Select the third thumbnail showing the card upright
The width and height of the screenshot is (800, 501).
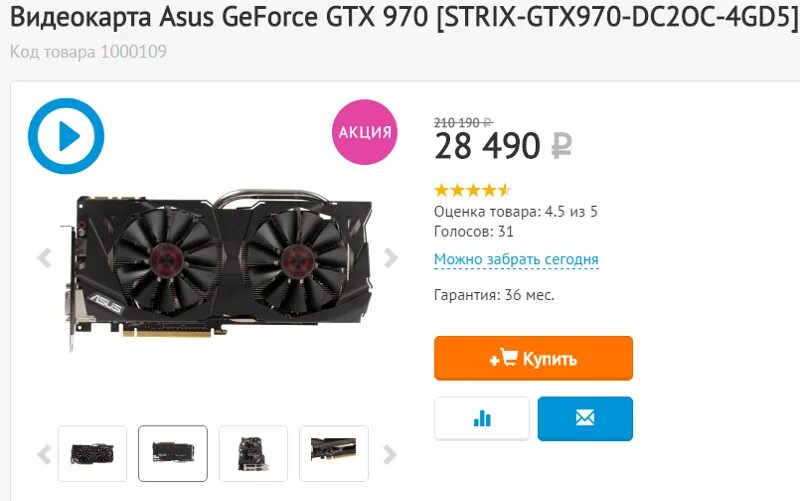pos(254,454)
